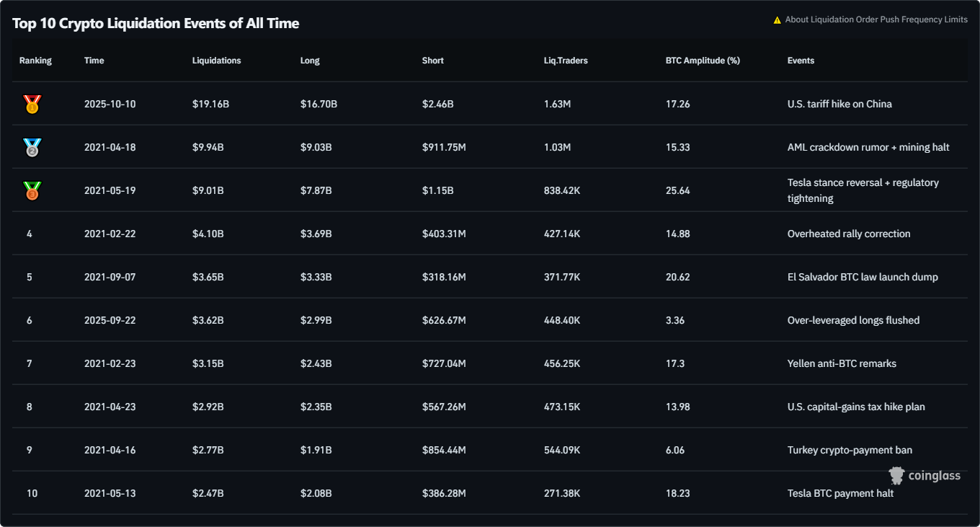980x527 pixels.
Task: Click the El Salvador BTC law event
Action: click(x=863, y=277)
